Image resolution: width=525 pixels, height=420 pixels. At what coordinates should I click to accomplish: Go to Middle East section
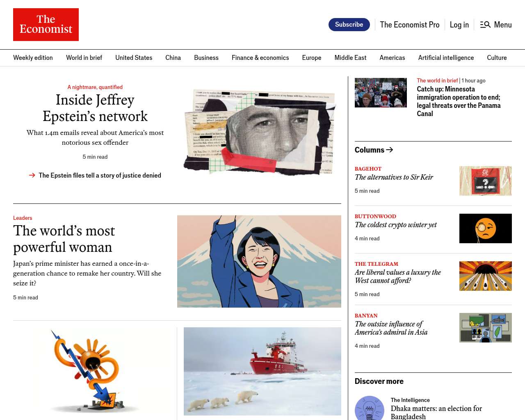350,58
